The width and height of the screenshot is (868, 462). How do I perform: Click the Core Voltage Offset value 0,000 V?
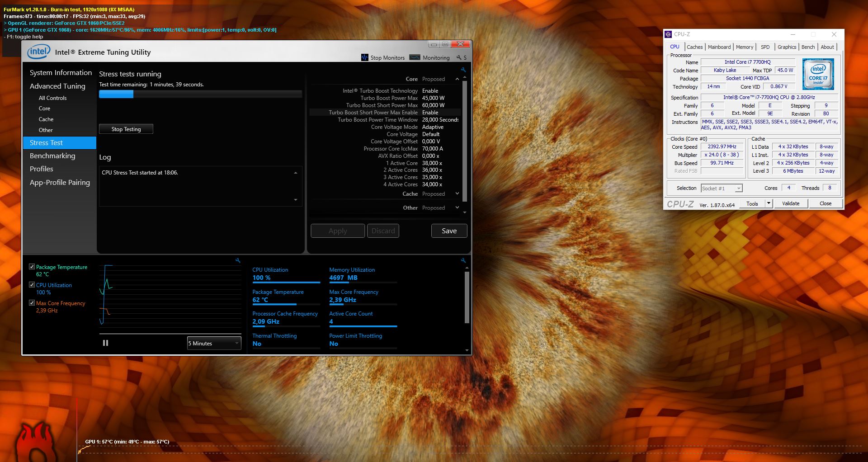431,141
